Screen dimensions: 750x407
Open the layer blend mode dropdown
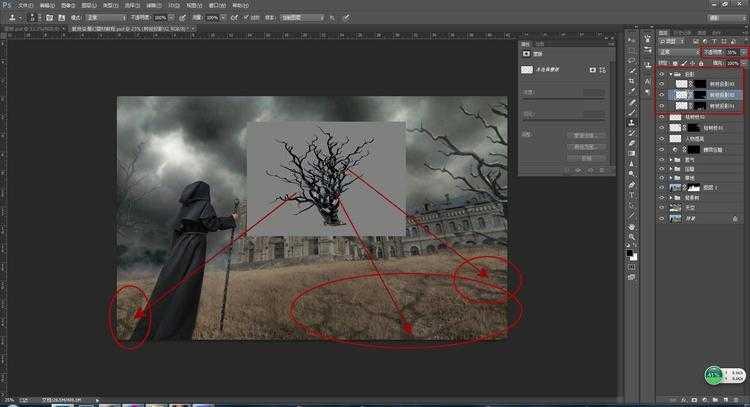click(678, 51)
